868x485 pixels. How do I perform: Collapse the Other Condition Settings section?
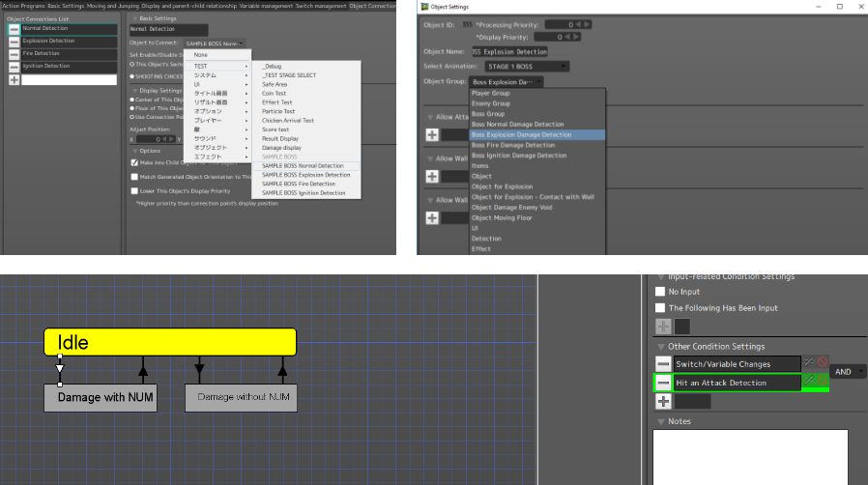tap(660, 346)
